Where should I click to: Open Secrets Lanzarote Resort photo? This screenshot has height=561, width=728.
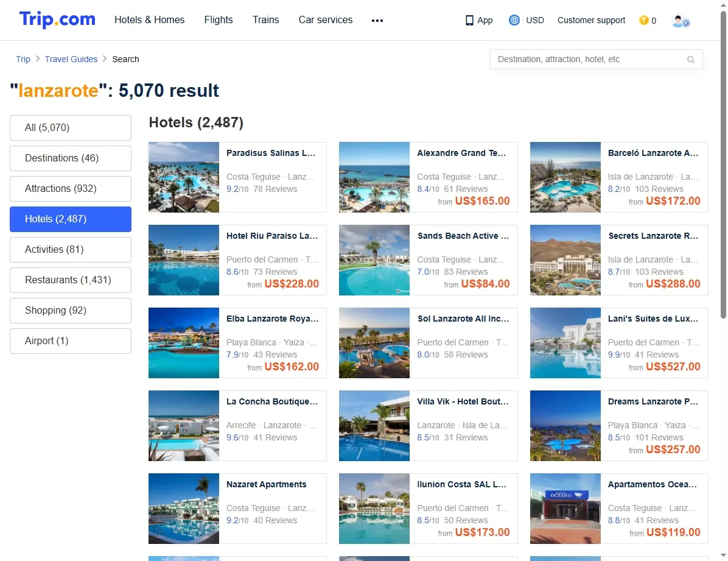565,260
